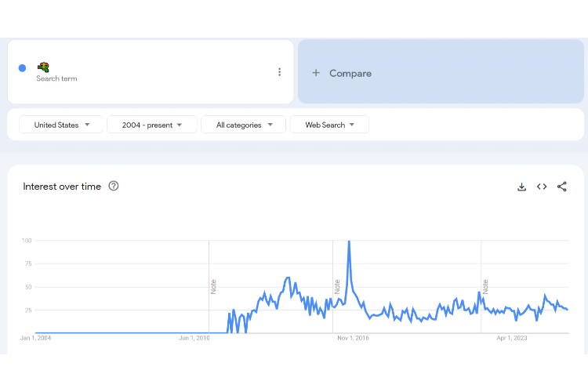Click the blue search term color dot
The height and width of the screenshot is (392, 588).
click(22, 68)
